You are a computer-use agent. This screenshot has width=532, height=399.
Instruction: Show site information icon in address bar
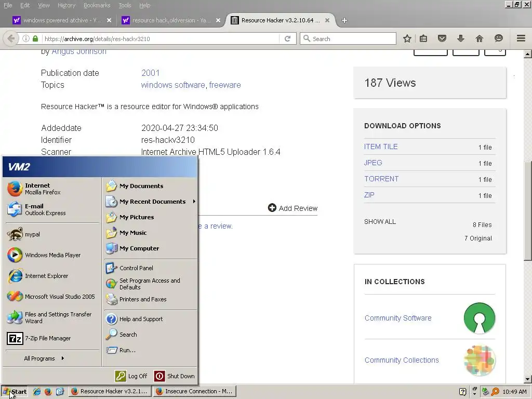click(x=25, y=38)
